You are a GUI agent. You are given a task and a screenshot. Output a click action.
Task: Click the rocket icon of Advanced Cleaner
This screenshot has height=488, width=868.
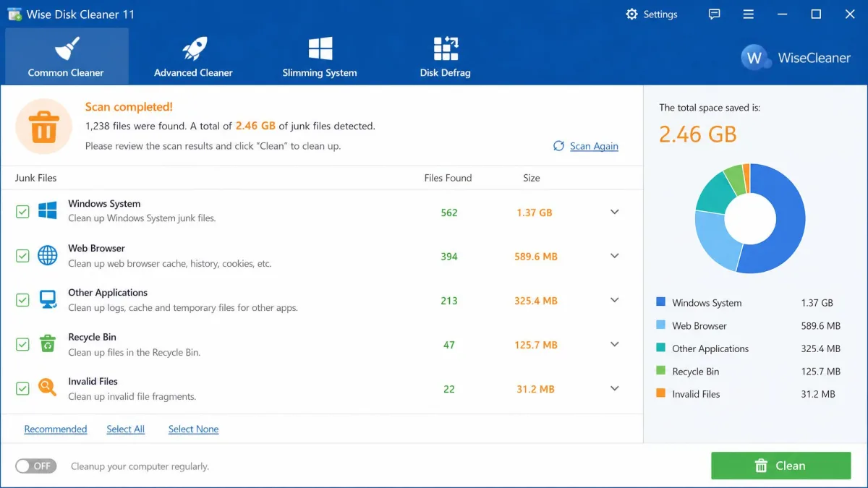[x=193, y=49]
